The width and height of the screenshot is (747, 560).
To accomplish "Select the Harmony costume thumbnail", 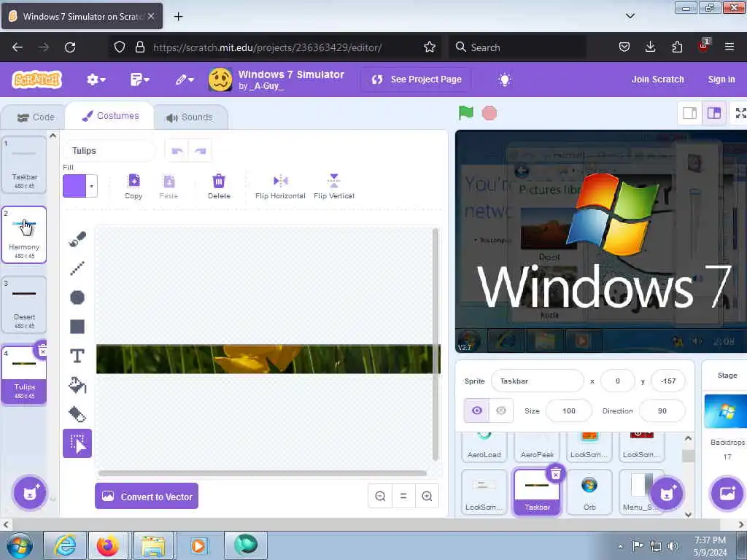I will click(x=24, y=234).
